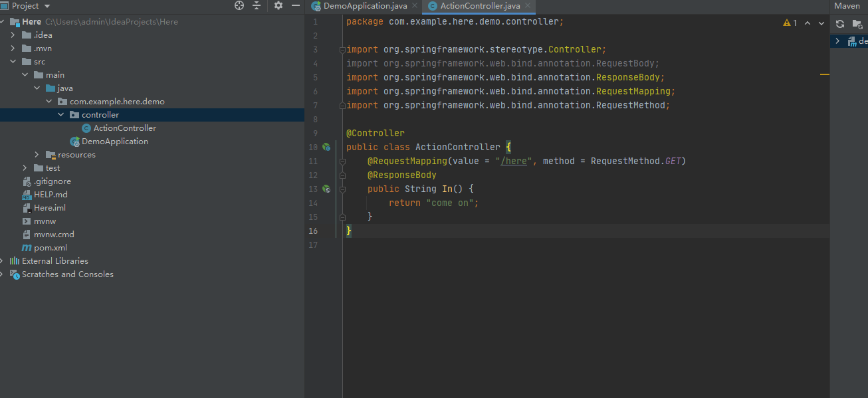The image size is (868, 398).
Task: Expand the .idea folder
Action: (13, 35)
